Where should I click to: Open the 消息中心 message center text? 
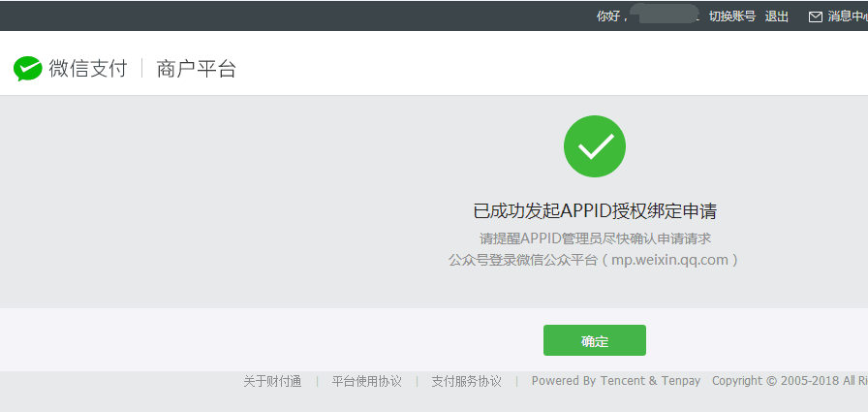847,16
